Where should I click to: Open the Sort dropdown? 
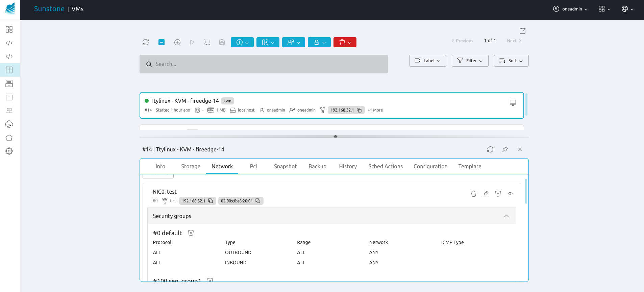tap(511, 61)
